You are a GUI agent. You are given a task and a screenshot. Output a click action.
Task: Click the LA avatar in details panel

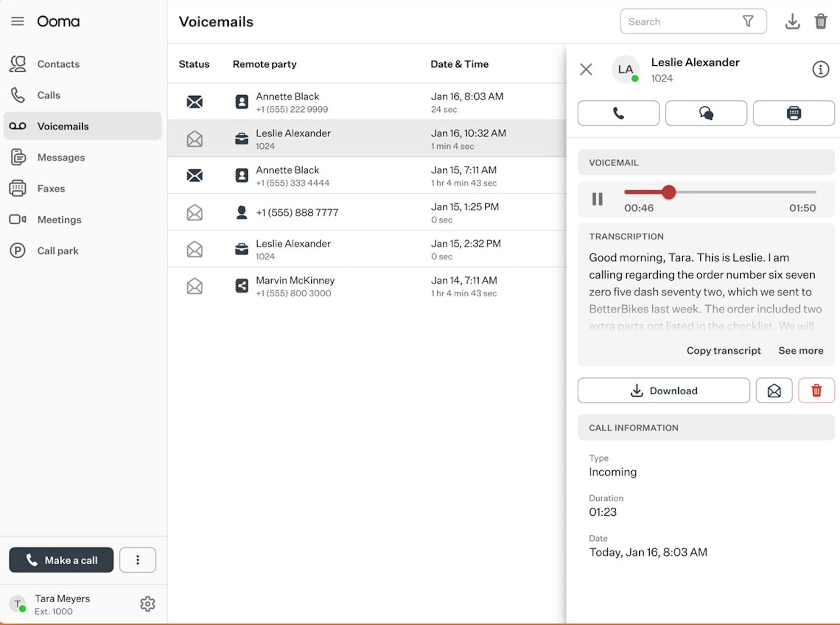[625, 69]
